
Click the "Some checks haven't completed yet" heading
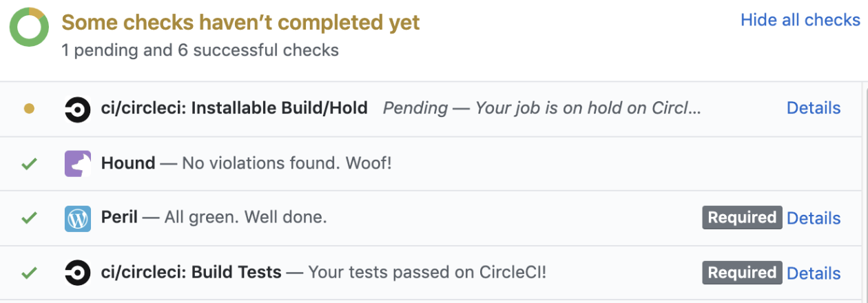[240, 23]
